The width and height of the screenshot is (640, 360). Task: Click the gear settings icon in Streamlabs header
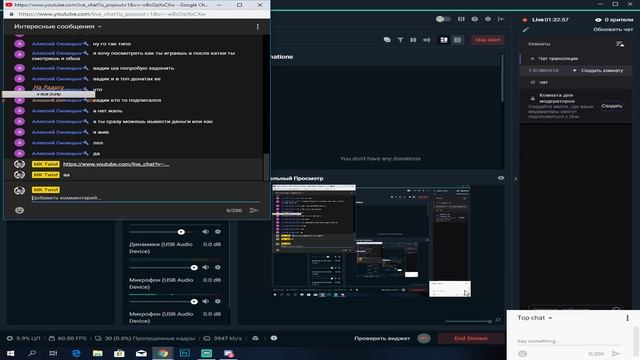[x=488, y=19]
